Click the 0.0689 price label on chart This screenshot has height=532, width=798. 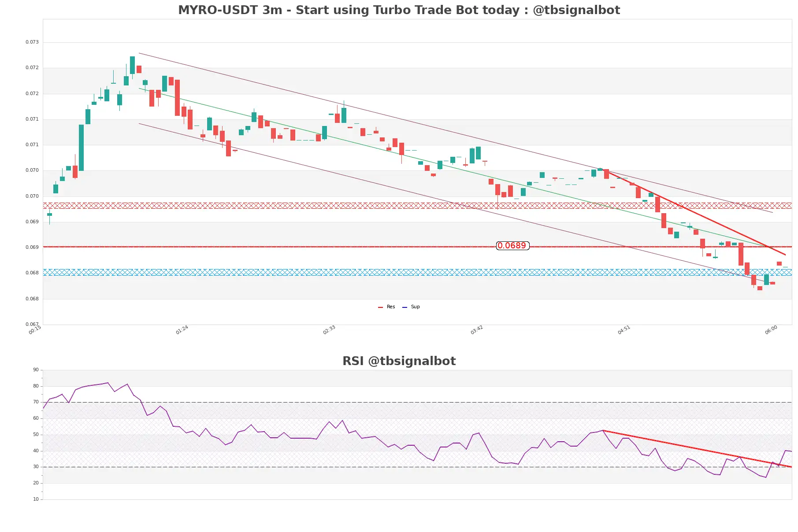click(x=512, y=245)
